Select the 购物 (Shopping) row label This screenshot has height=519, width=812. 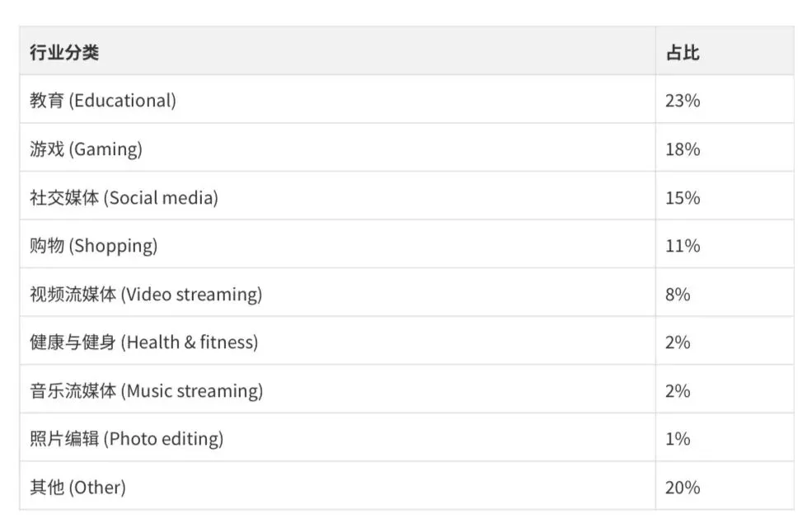[x=93, y=246]
